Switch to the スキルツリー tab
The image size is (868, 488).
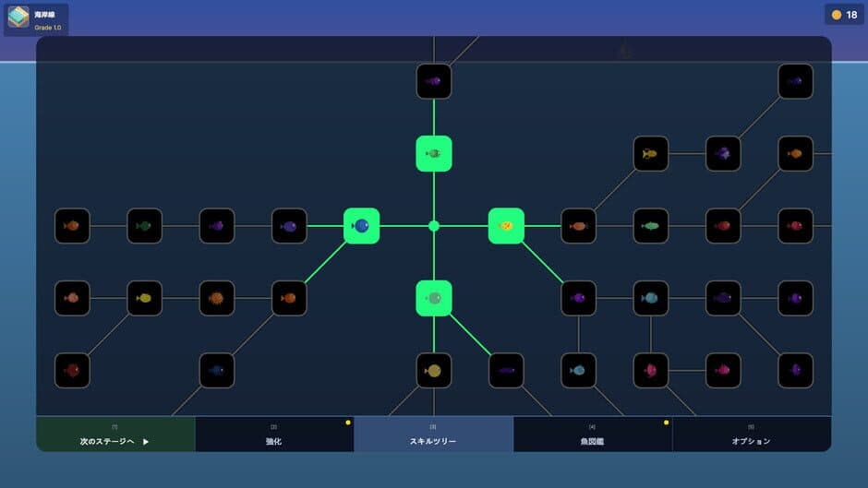pos(434,434)
